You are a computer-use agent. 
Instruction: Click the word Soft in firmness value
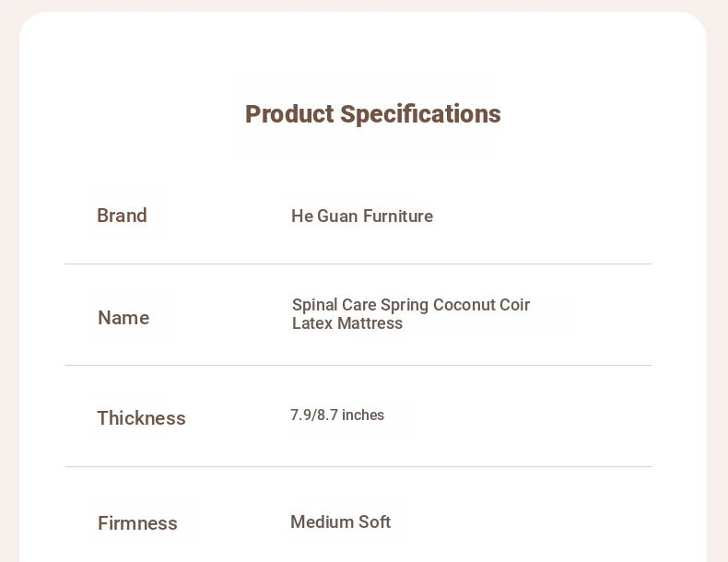point(375,522)
